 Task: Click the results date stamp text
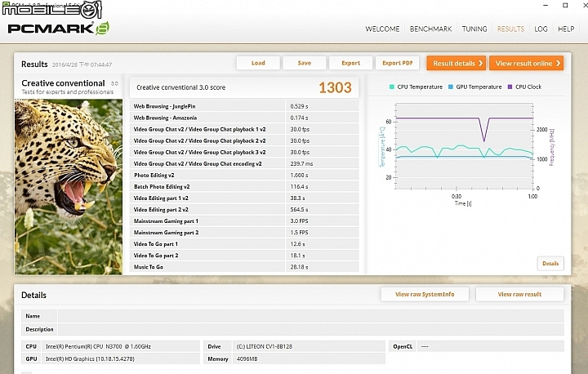[82, 65]
